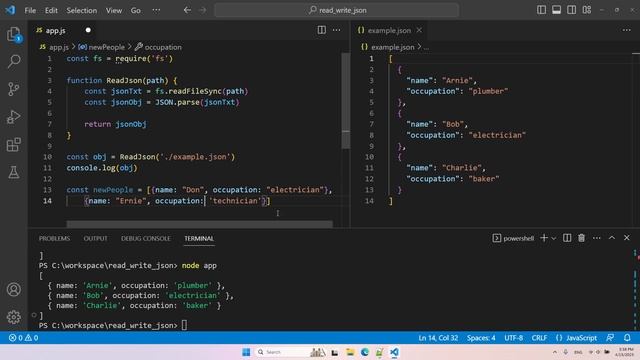The height and width of the screenshot is (360, 640).
Task: Open the Accounts menu icon
Action: (13, 289)
